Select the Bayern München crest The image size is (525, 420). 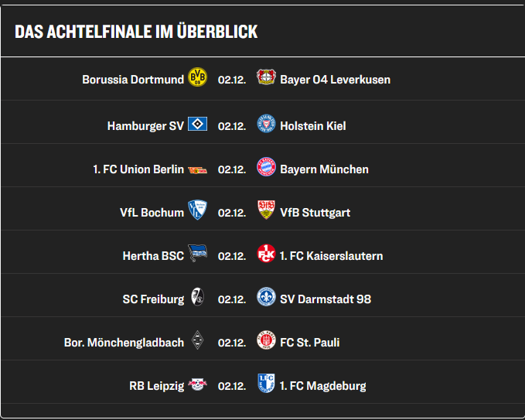tap(266, 167)
